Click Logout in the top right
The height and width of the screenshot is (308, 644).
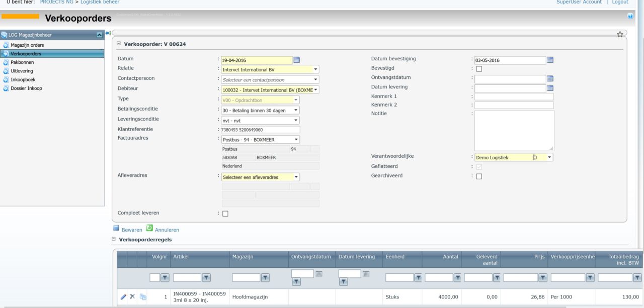tap(620, 2)
